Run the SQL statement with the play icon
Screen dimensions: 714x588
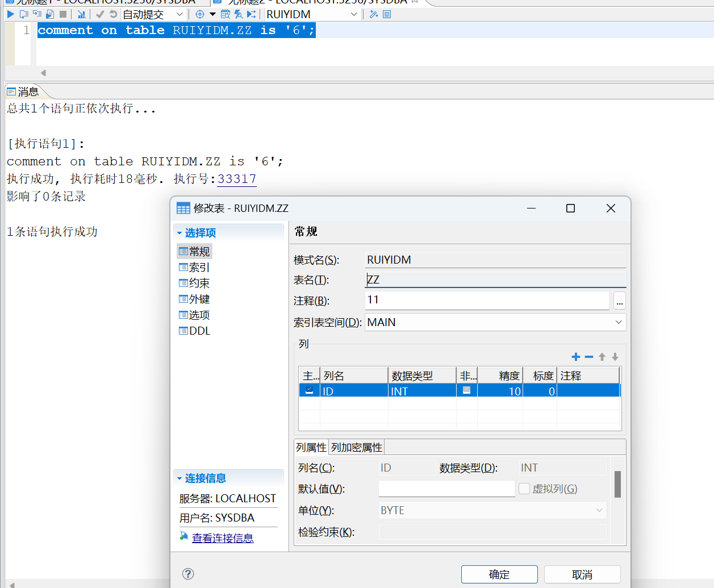click(x=11, y=14)
